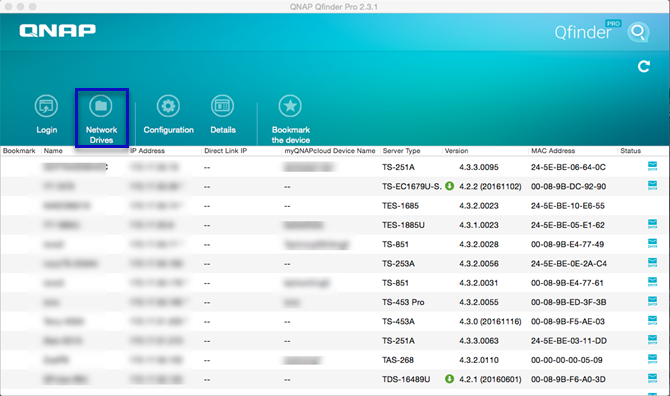Click version 4.2.2 (20161102)
Screen dimensions: 670x396
[x=490, y=186]
